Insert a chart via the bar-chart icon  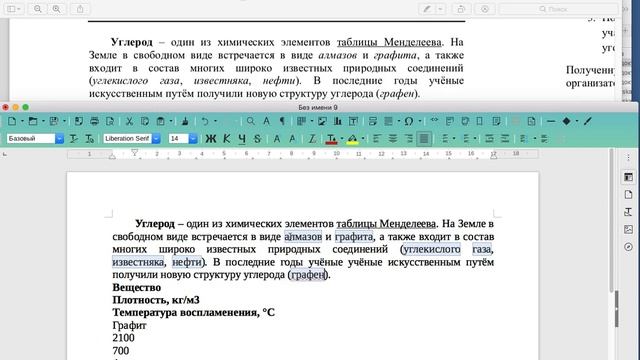(x=338, y=121)
